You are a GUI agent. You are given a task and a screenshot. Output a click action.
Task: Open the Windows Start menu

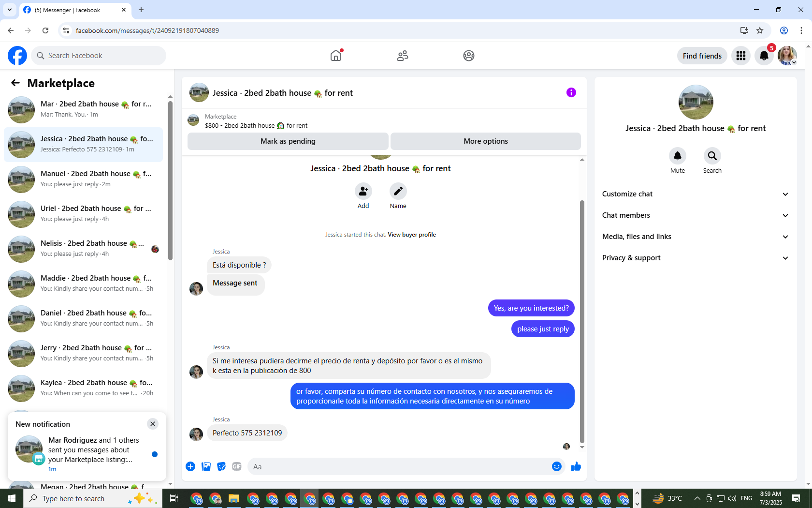click(12, 498)
